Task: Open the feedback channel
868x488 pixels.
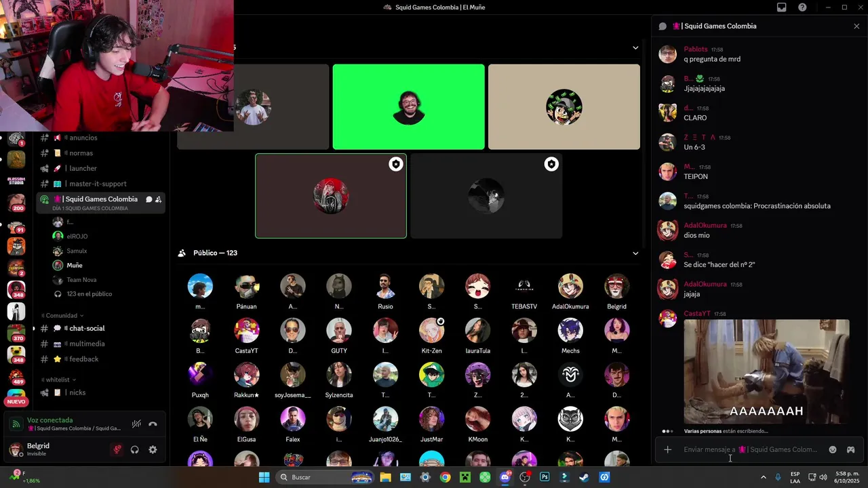Action: click(100, 359)
